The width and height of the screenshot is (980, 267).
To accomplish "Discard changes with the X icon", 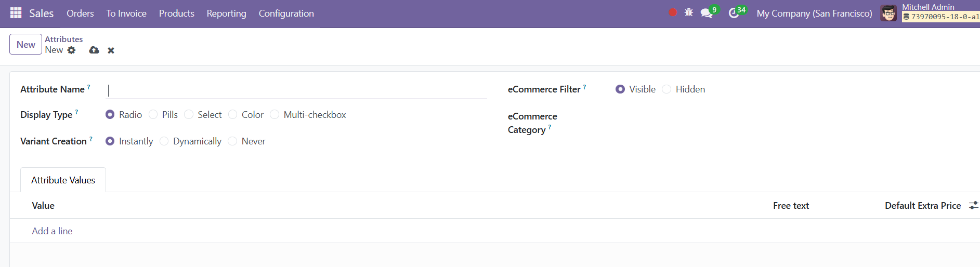I will point(111,50).
